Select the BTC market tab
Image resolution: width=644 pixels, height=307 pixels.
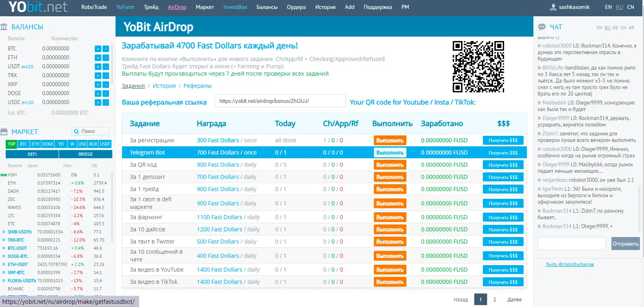24,144
